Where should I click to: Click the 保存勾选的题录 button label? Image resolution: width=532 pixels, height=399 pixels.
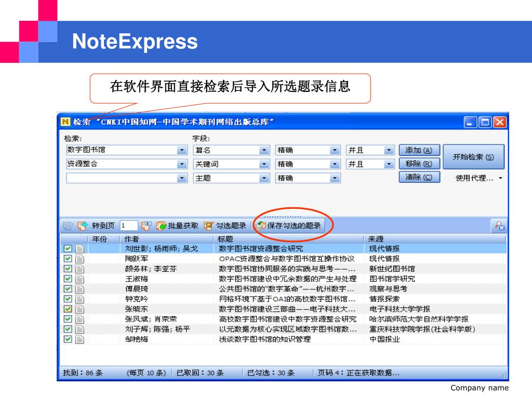point(294,225)
